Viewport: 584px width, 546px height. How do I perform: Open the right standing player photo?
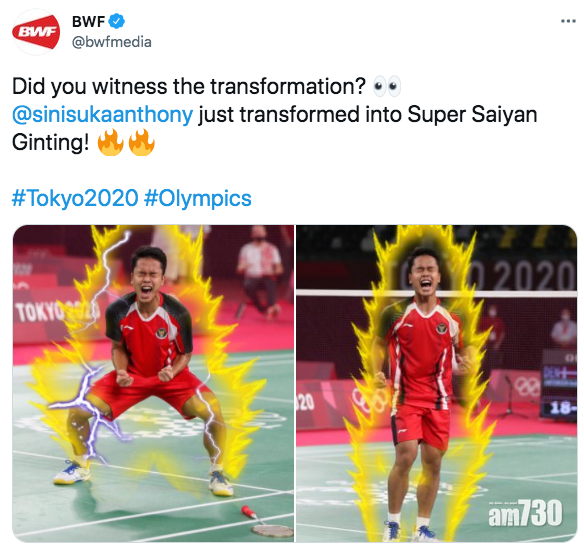pyautogui.click(x=436, y=383)
